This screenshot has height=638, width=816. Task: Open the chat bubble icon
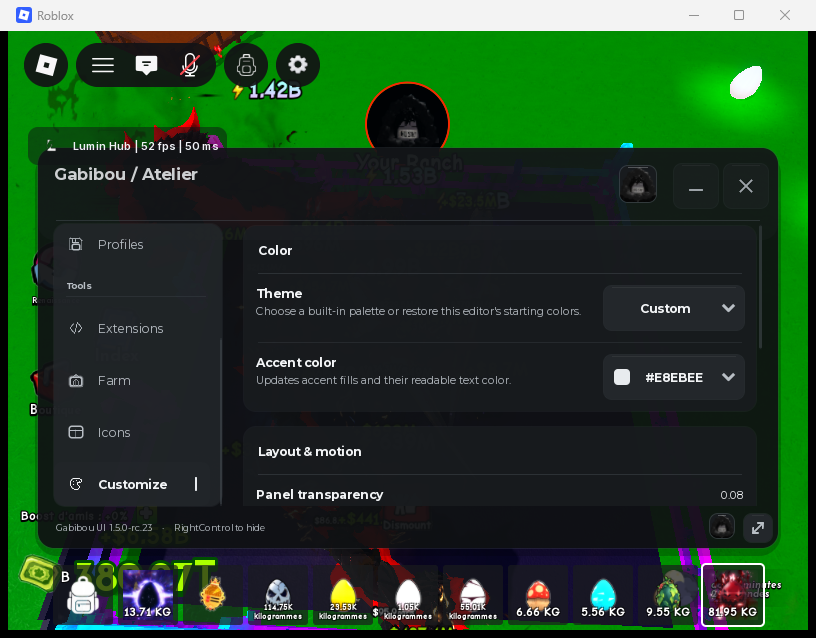146,65
